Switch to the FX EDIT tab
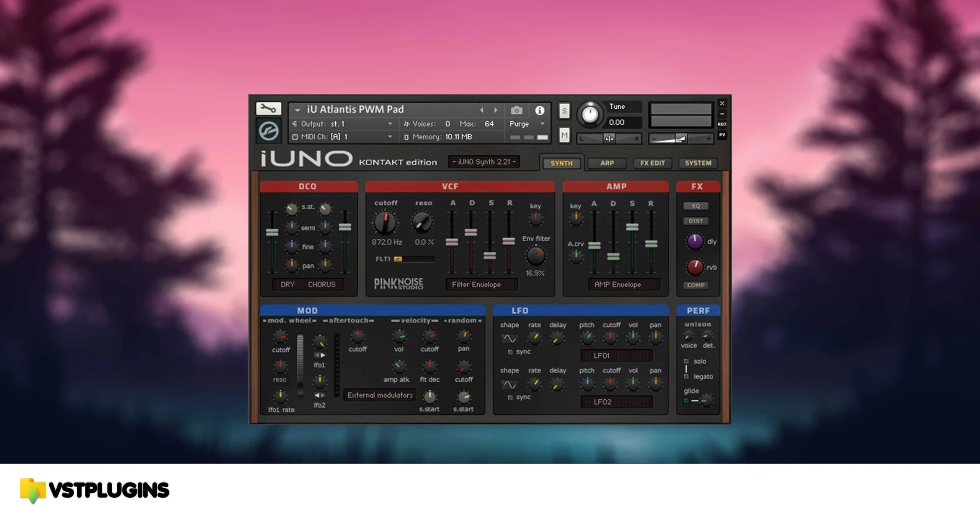980x519 pixels. [652, 163]
